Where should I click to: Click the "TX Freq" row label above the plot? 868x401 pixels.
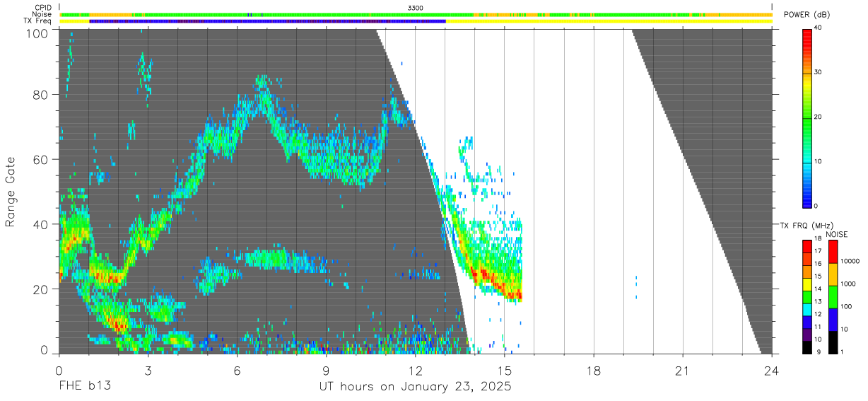pyautogui.click(x=38, y=21)
